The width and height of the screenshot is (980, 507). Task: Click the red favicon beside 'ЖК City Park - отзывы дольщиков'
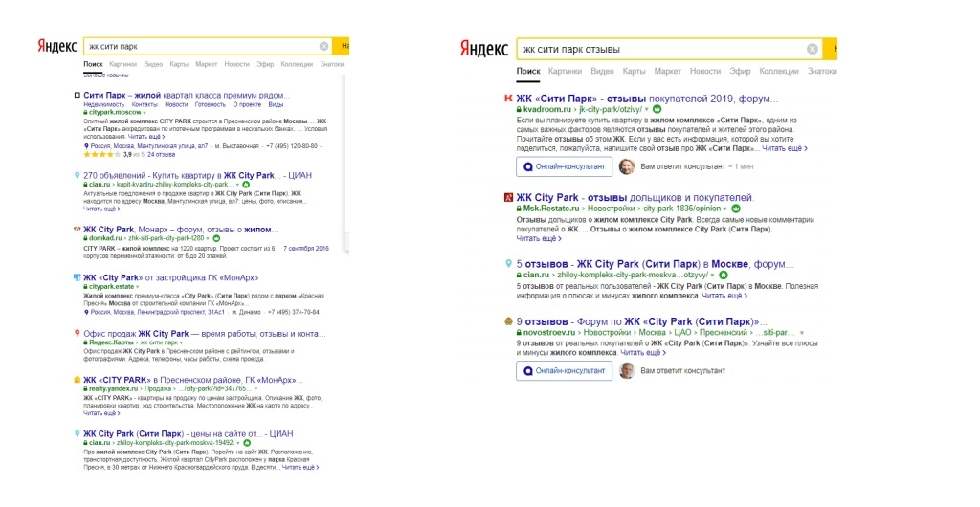[x=508, y=198]
